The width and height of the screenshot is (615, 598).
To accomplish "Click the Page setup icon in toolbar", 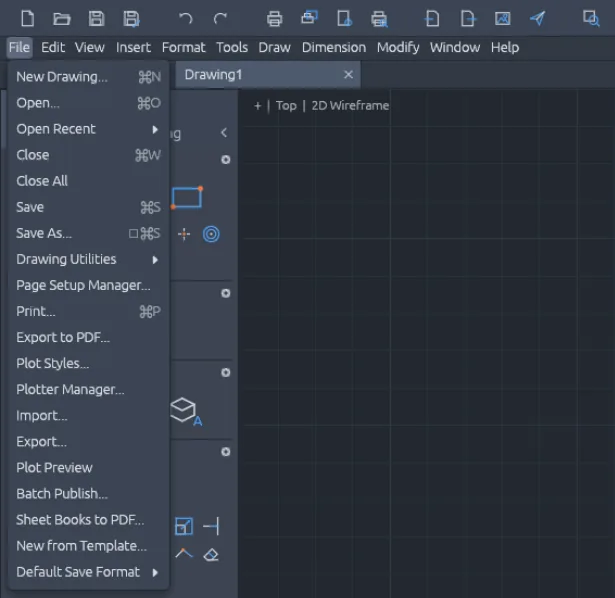I will [x=344, y=18].
